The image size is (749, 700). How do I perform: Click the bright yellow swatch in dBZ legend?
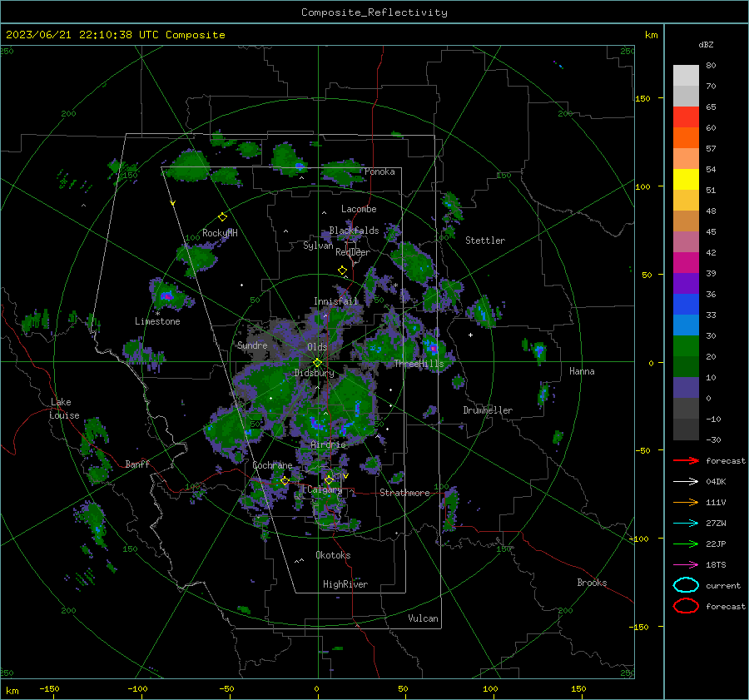point(686,179)
